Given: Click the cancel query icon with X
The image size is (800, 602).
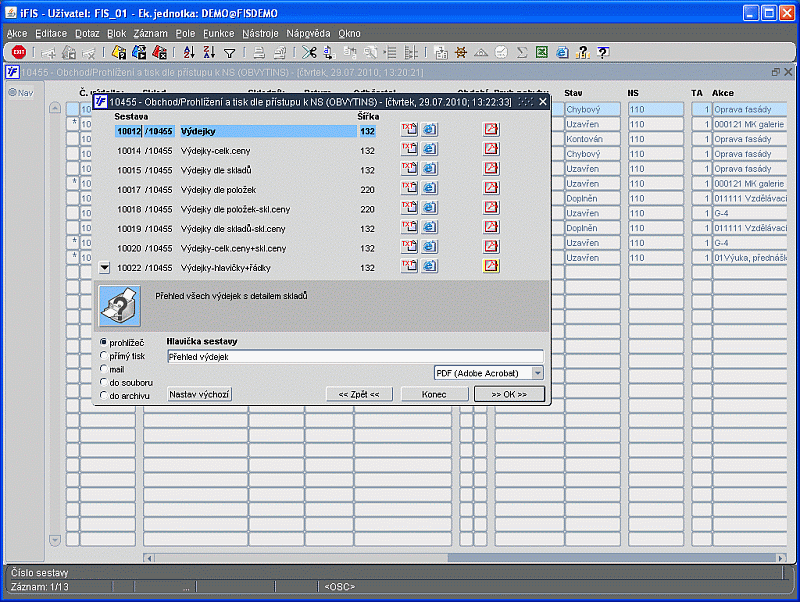Looking at the screenshot, I should (159, 52).
